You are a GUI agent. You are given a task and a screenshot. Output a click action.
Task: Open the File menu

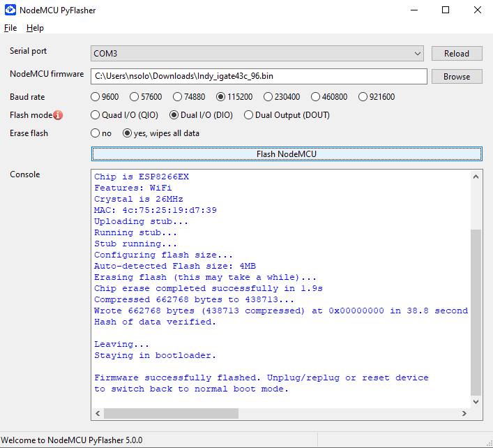point(10,28)
